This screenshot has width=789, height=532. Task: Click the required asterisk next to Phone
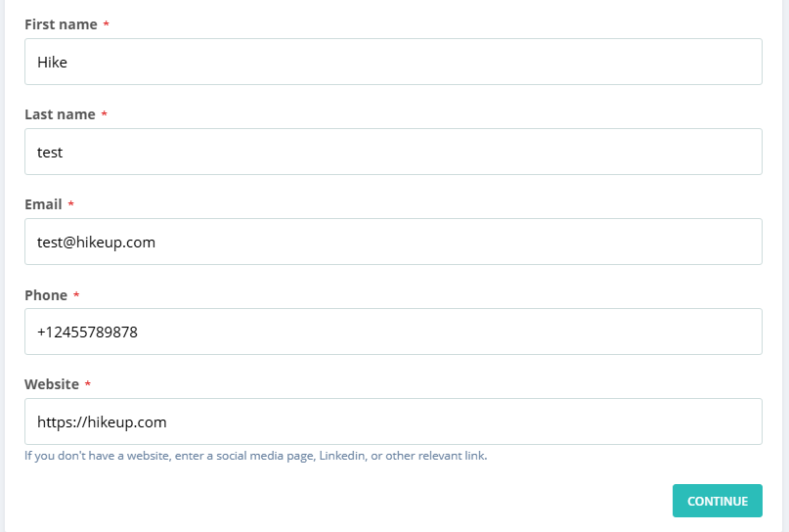coord(76,294)
